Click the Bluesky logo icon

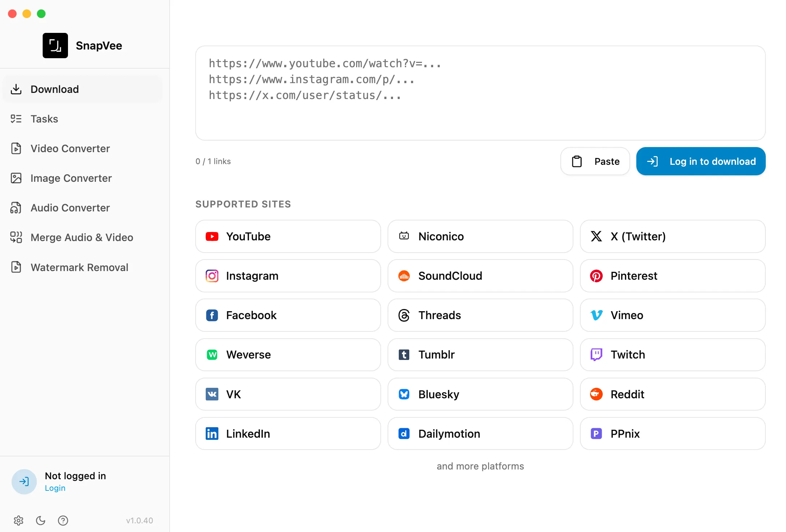(x=404, y=394)
